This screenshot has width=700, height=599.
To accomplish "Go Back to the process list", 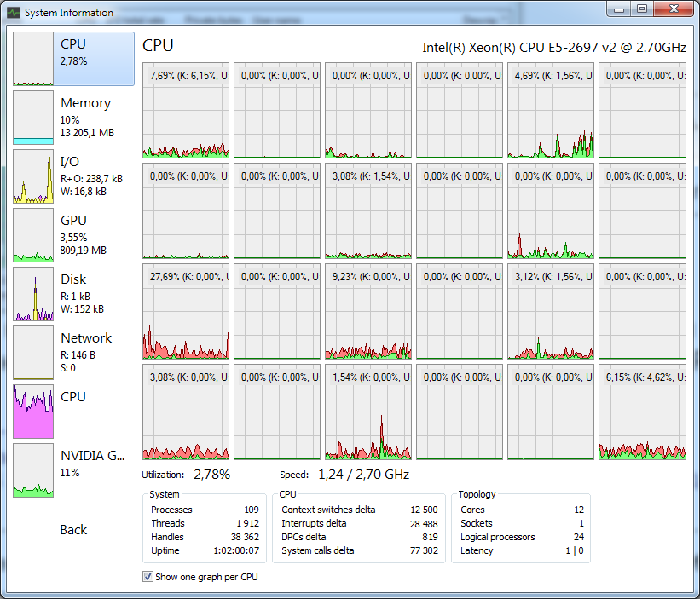I will coord(73,530).
